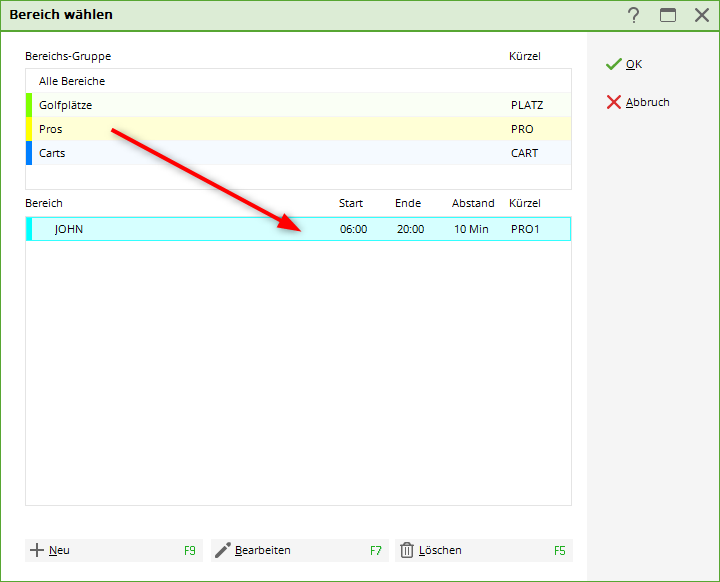Screen dimensions: 720x582
Task: Click the plus icon for Neu
Action: pyautogui.click(x=37, y=550)
